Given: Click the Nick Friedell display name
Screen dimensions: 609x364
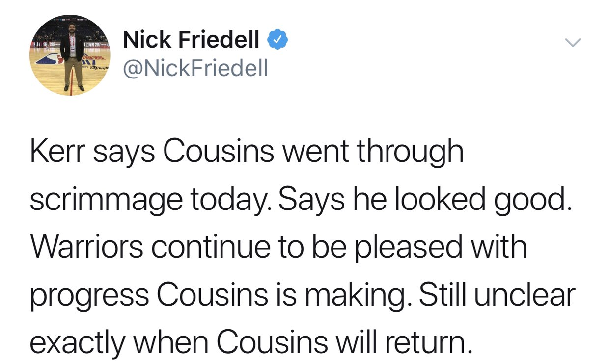Looking at the screenshot, I should [x=191, y=40].
